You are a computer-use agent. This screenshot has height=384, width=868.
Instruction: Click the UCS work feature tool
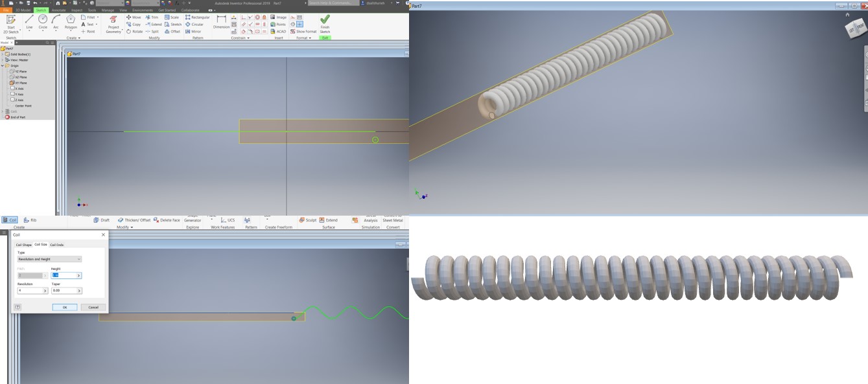[x=228, y=220]
